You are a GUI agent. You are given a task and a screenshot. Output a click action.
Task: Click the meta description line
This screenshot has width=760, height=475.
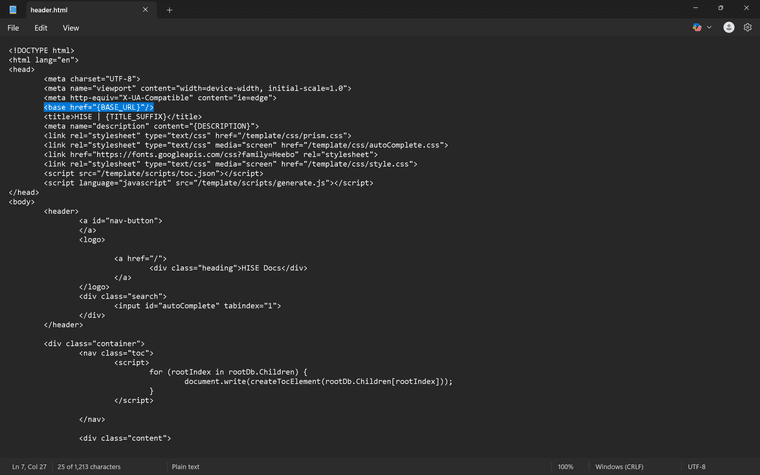coord(152,126)
